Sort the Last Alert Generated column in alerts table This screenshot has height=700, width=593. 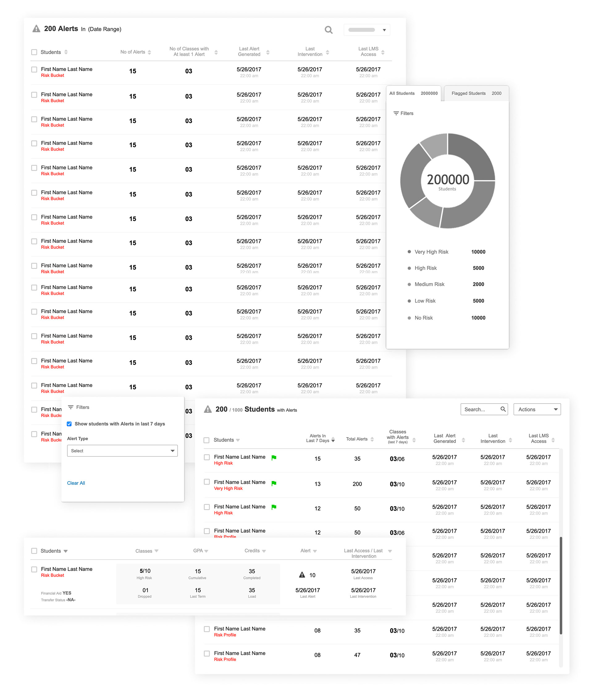(268, 52)
